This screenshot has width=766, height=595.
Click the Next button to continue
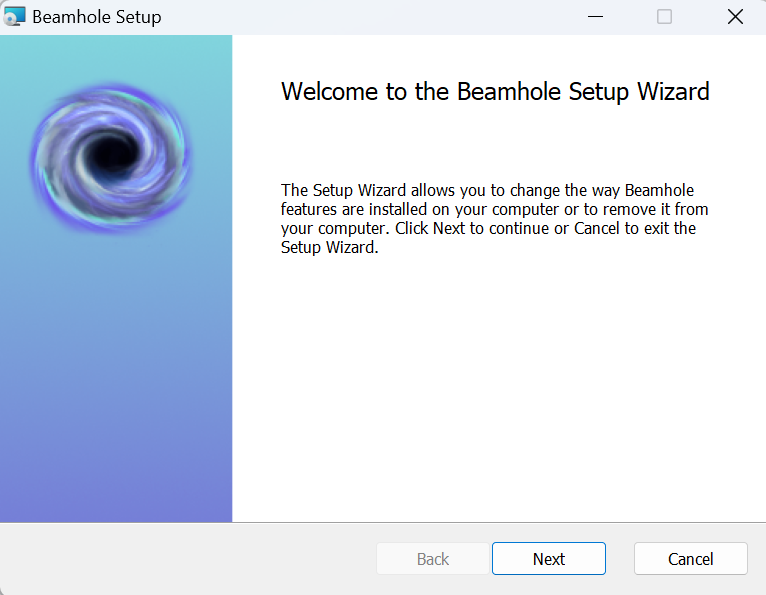coord(549,558)
